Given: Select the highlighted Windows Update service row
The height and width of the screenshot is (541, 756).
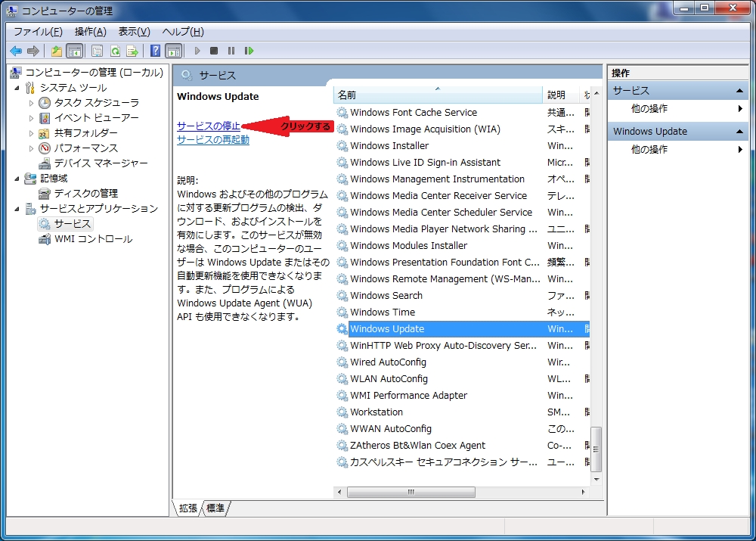Looking at the screenshot, I should coord(463,328).
